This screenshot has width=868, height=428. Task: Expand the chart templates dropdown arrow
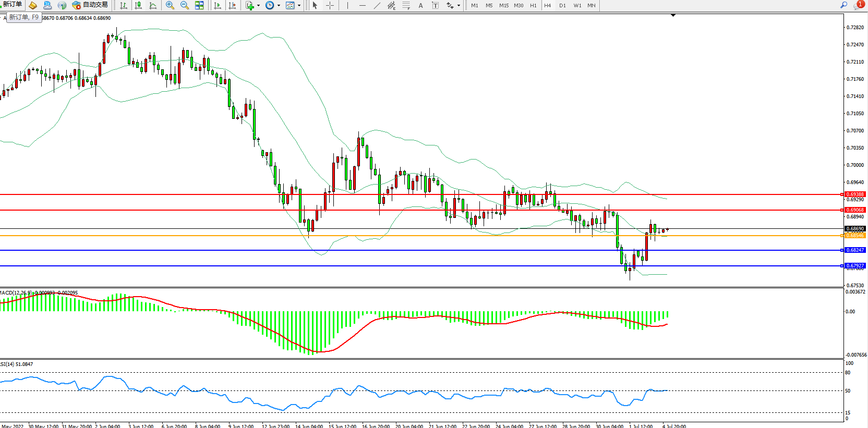[299, 6]
